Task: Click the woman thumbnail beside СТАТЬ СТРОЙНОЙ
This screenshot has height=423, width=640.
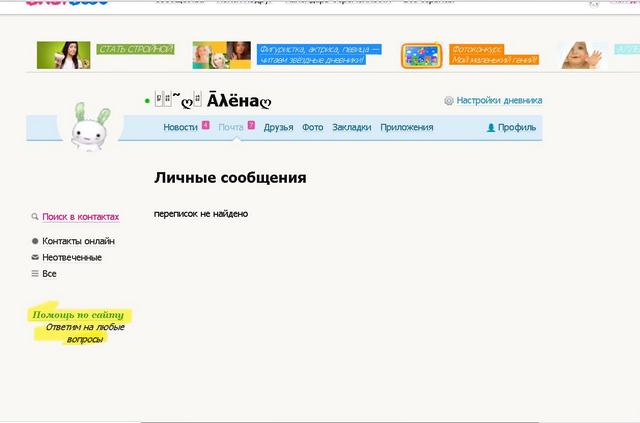Action: point(64,55)
